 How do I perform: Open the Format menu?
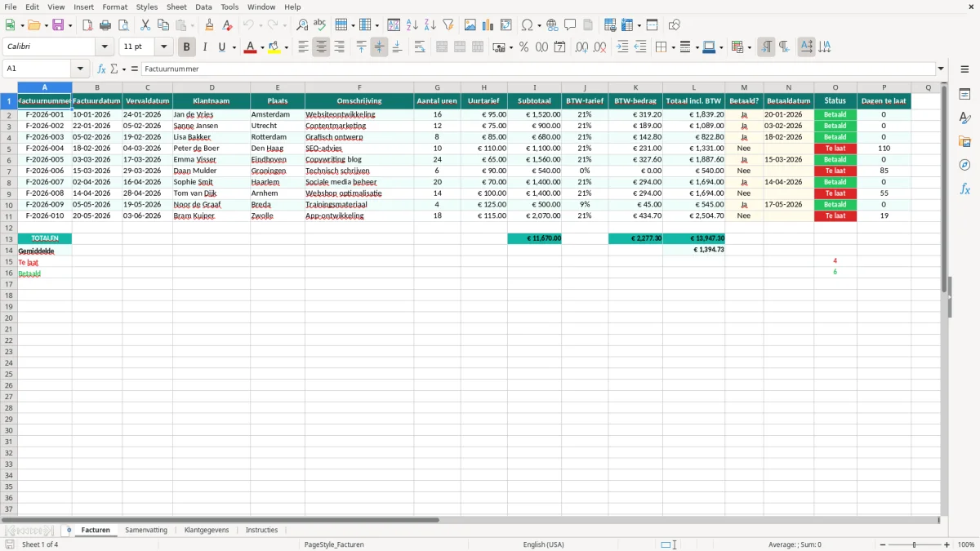point(115,7)
